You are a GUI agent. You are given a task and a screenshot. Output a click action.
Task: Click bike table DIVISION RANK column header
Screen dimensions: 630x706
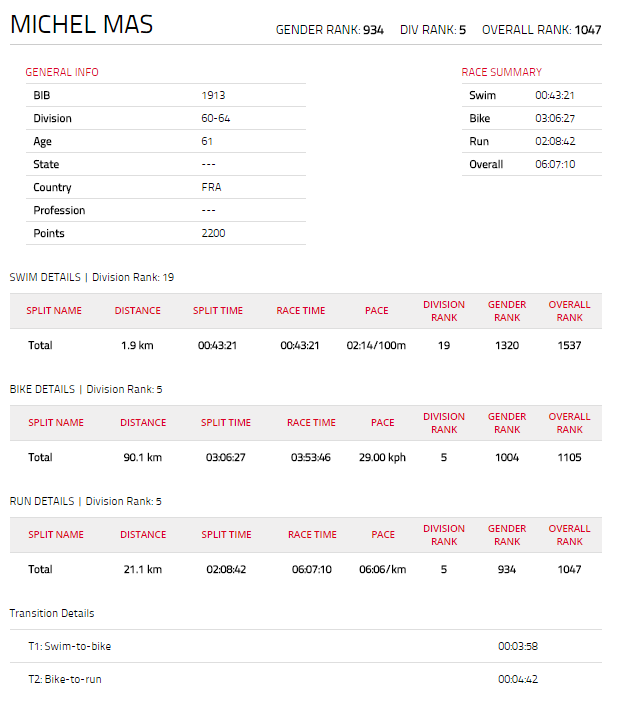click(444, 423)
